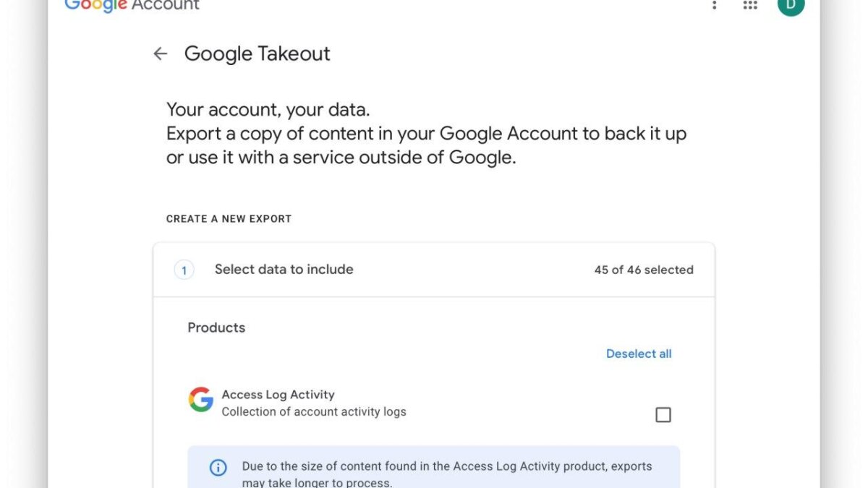
Task: Click the Create a New Export label
Action: (229, 218)
